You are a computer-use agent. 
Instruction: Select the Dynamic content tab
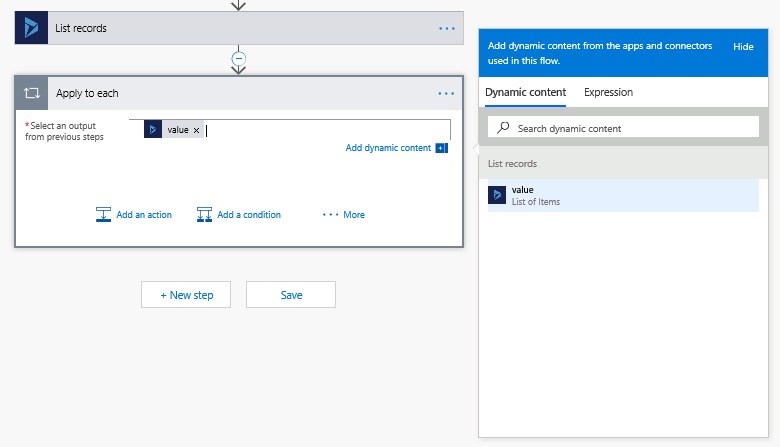pos(525,92)
